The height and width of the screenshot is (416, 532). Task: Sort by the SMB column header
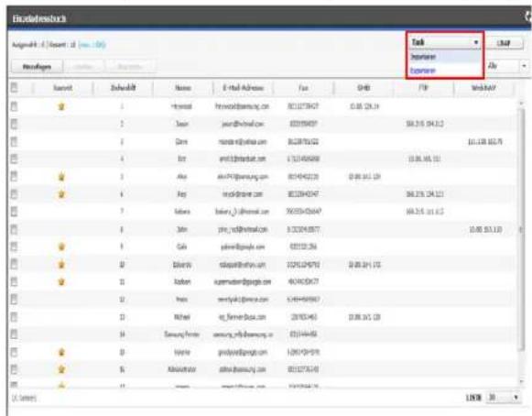pyautogui.click(x=364, y=88)
